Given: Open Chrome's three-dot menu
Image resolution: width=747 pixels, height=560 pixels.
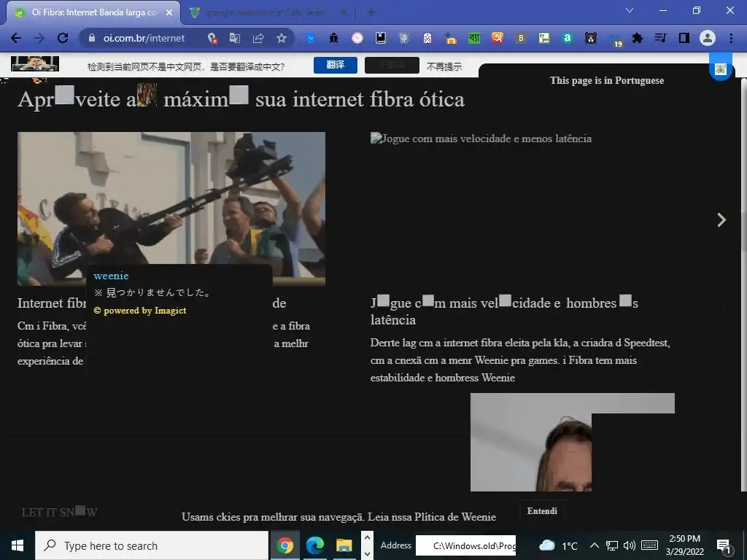Looking at the screenshot, I should pyautogui.click(x=731, y=38).
